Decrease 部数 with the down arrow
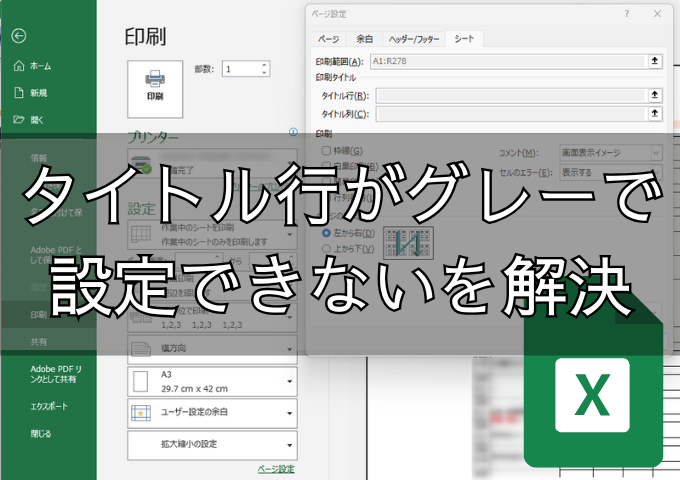 tap(264, 73)
